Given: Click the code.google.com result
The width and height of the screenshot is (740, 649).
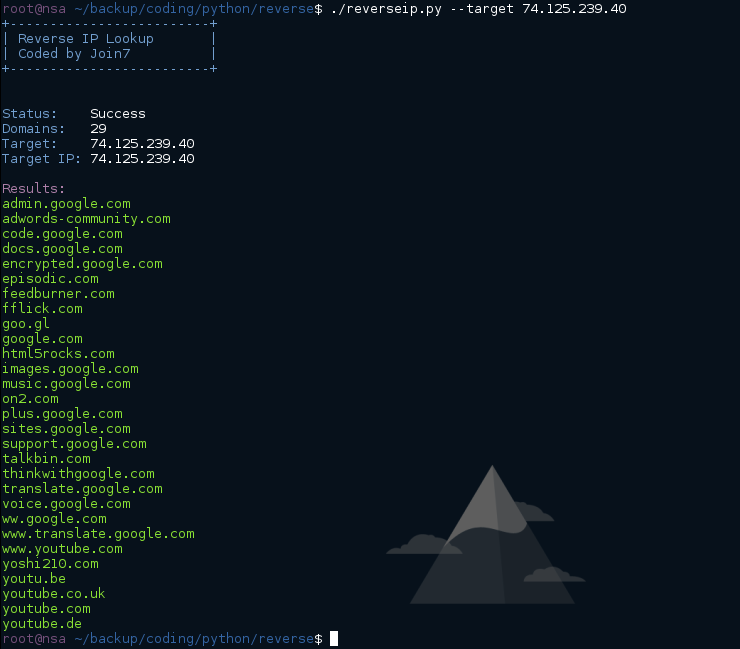Looking at the screenshot, I should [x=62, y=234].
